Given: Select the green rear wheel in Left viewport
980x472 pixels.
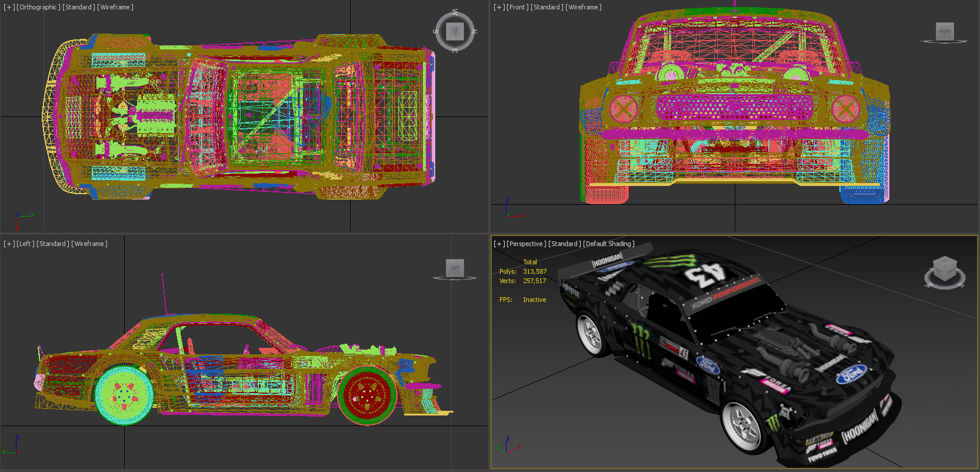Looking at the screenshot, I should click(x=124, y=394).
